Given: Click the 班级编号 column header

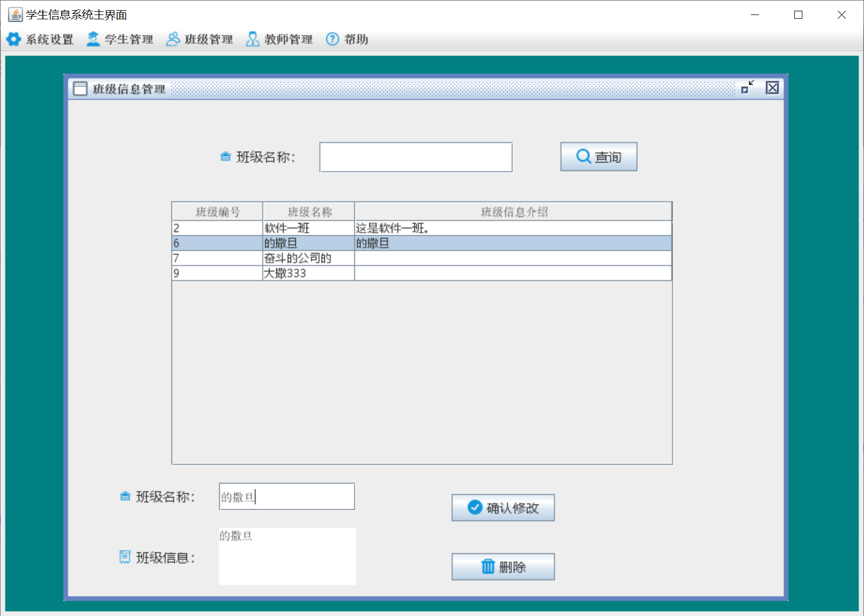Looking at the screenshot, I should coord(218,212).
